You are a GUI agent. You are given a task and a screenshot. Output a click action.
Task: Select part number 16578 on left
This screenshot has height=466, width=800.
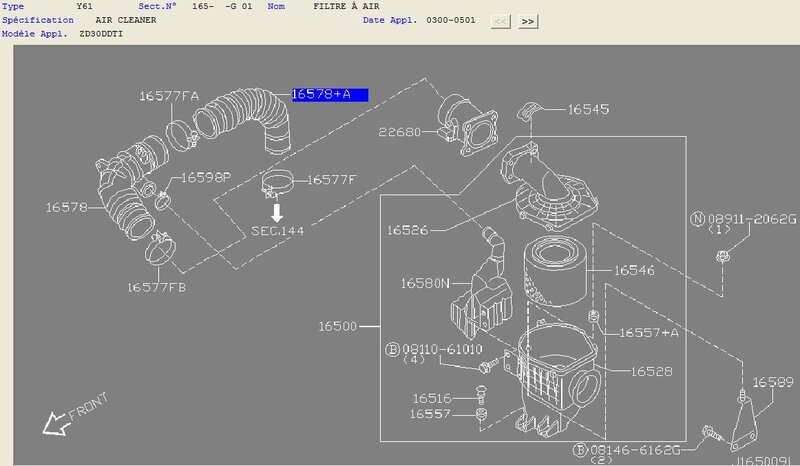pos(66,208)
